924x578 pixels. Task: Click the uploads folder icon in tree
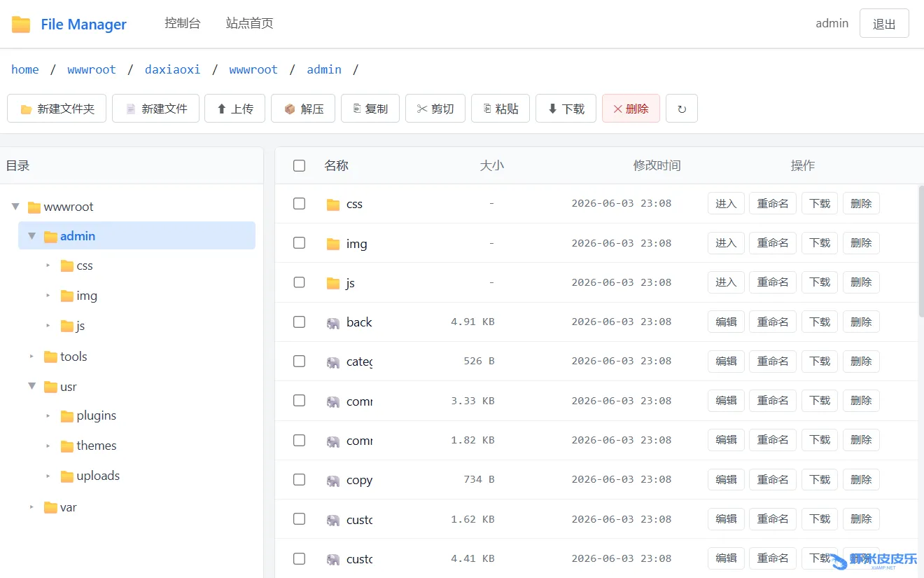pyautogui.click(x=67, y=476)
